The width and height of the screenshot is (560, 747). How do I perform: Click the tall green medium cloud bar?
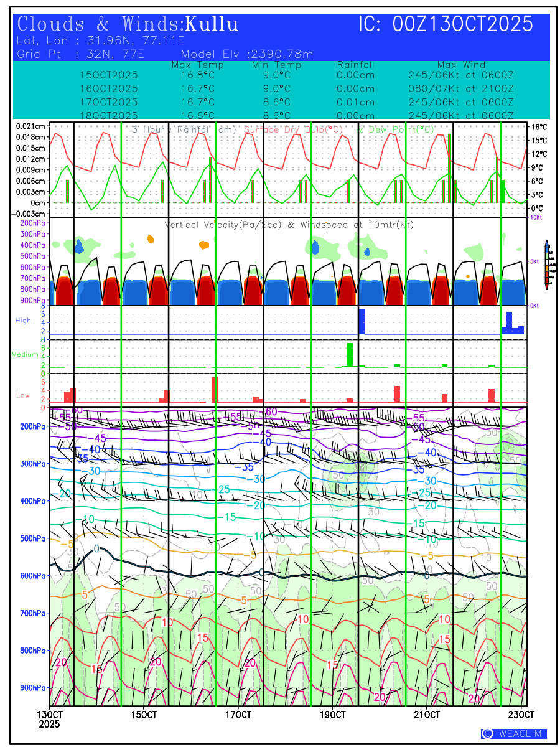tap(350, 354)
